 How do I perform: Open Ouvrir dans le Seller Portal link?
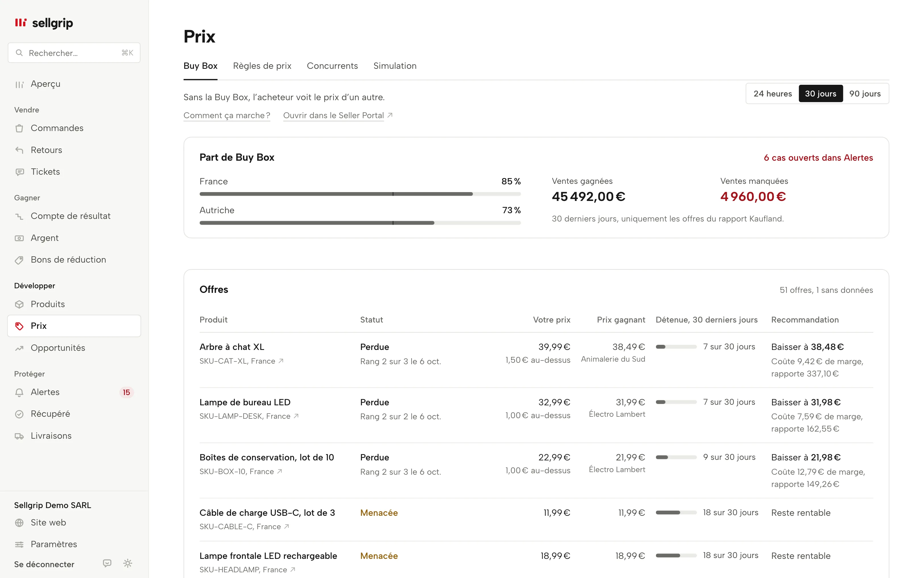click(333, 115)
